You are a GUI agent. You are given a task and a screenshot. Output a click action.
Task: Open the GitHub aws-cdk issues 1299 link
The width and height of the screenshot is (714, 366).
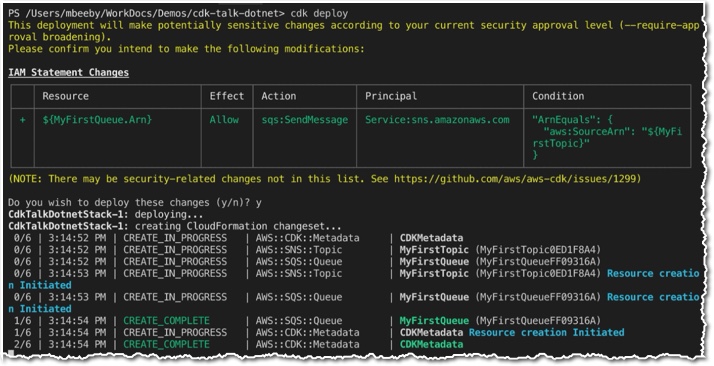pos(515,179)
